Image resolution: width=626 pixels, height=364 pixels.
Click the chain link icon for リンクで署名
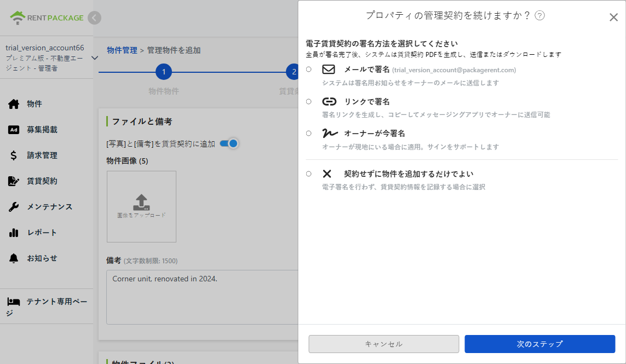point(329,101)
